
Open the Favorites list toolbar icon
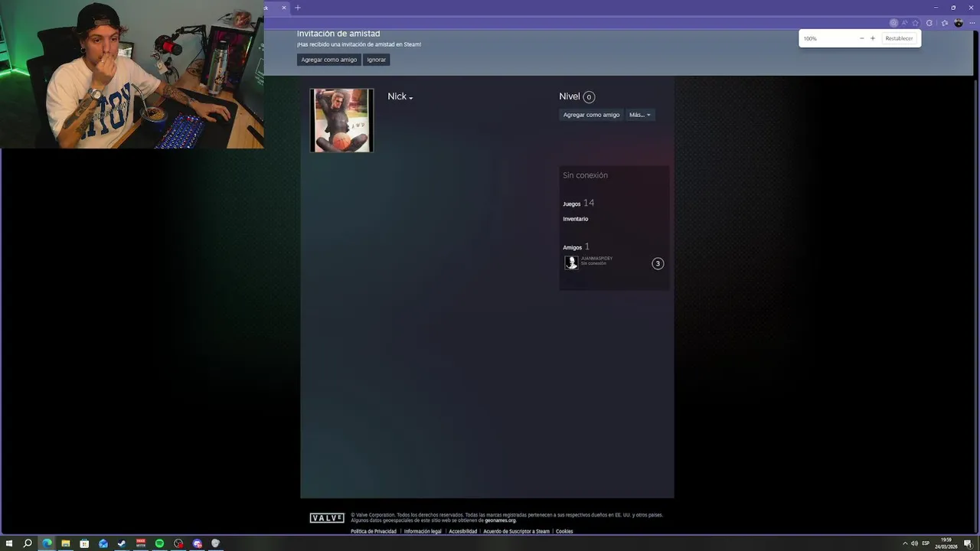(944, 23)
